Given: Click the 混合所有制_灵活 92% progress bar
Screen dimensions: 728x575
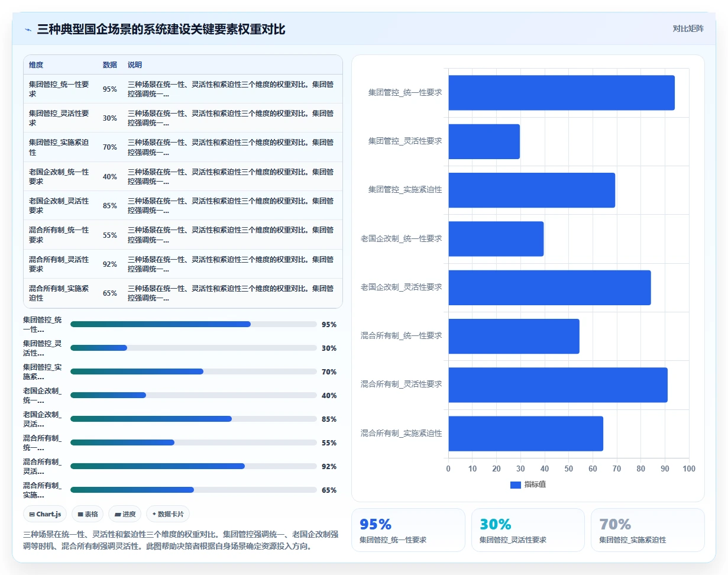Looking at the screenshot, I should pos(193,466).
